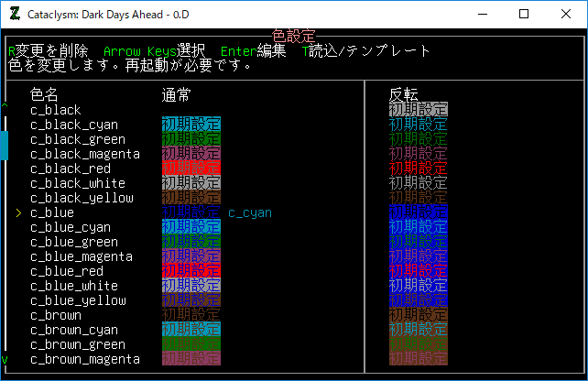Click the inverted swatch for c_blue_yellow
The height and width of the screenshot is (381, 588).
[418, 300]
